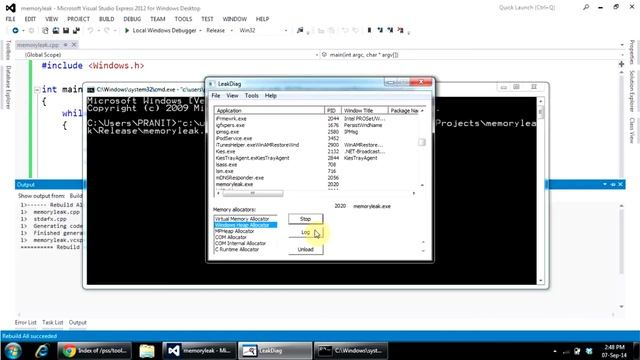The height and width of the screenshot is (360, 640).
Task: Open debugger target dropdown arrow
Action: pos(200,30)
